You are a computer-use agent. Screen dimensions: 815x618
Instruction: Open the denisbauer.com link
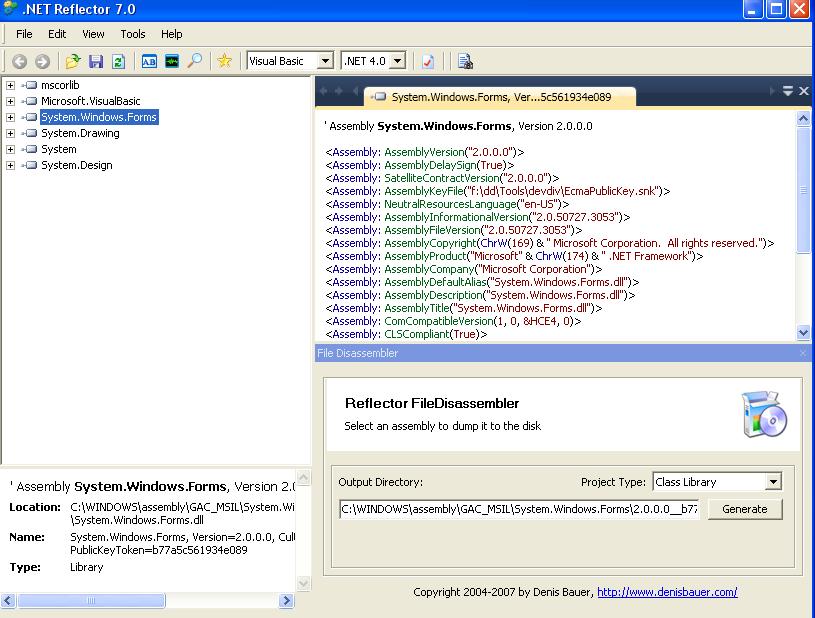click(x=667, y=592)
